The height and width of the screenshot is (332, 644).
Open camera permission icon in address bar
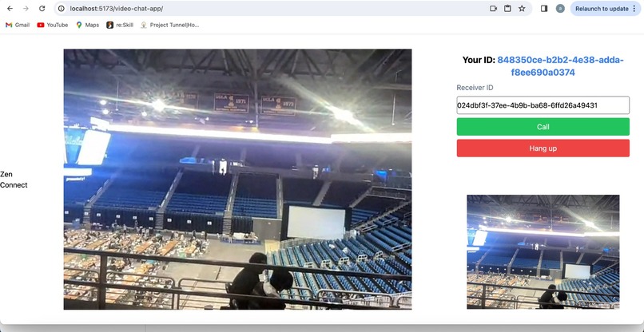pyautogui.click(x=493, y=9)
